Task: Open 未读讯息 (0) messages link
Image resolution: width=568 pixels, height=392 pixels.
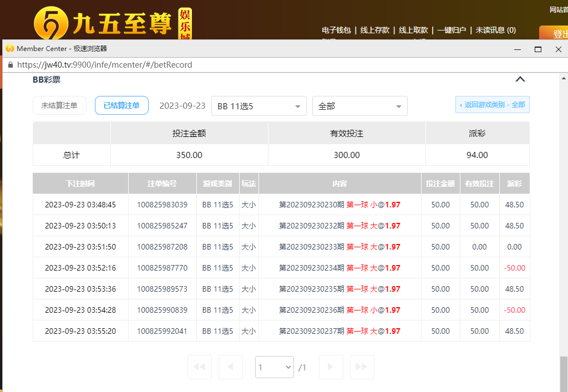Action: coord(495,30)
